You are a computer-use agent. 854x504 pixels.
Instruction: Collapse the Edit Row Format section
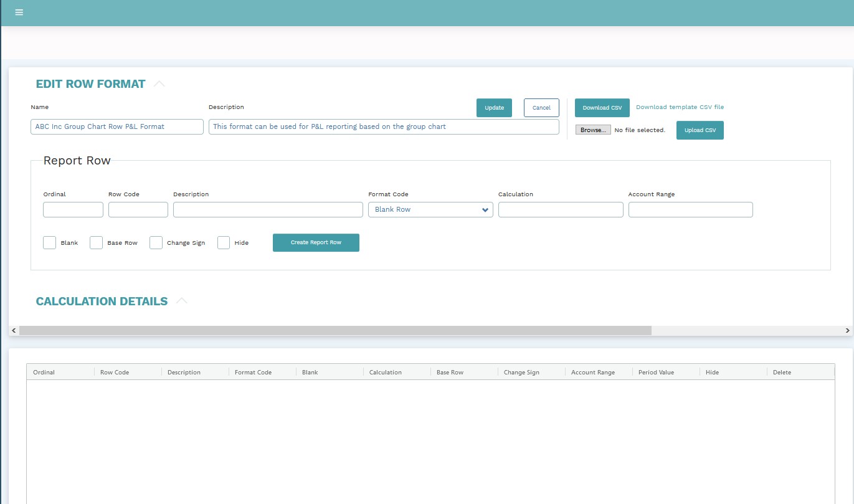pos(159,84)
